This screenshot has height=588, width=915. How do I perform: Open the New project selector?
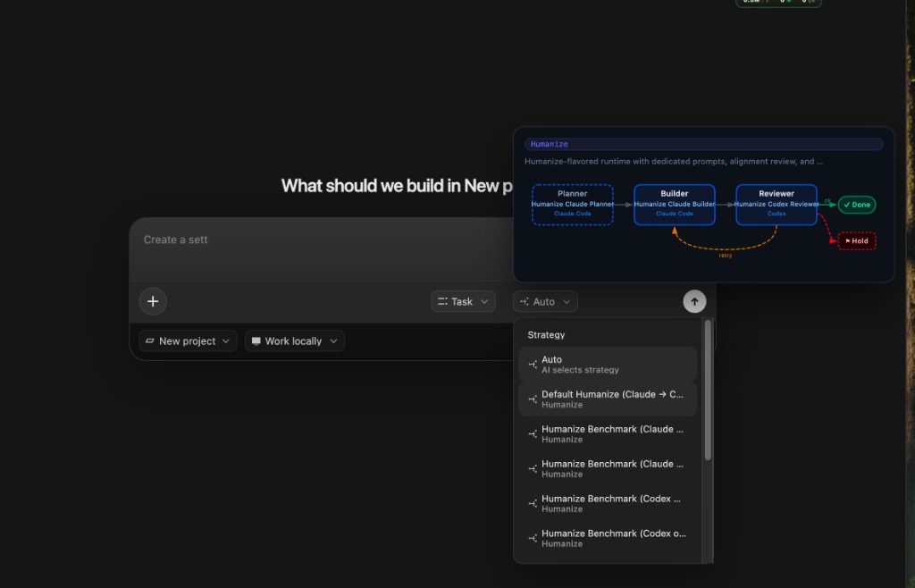188,341
